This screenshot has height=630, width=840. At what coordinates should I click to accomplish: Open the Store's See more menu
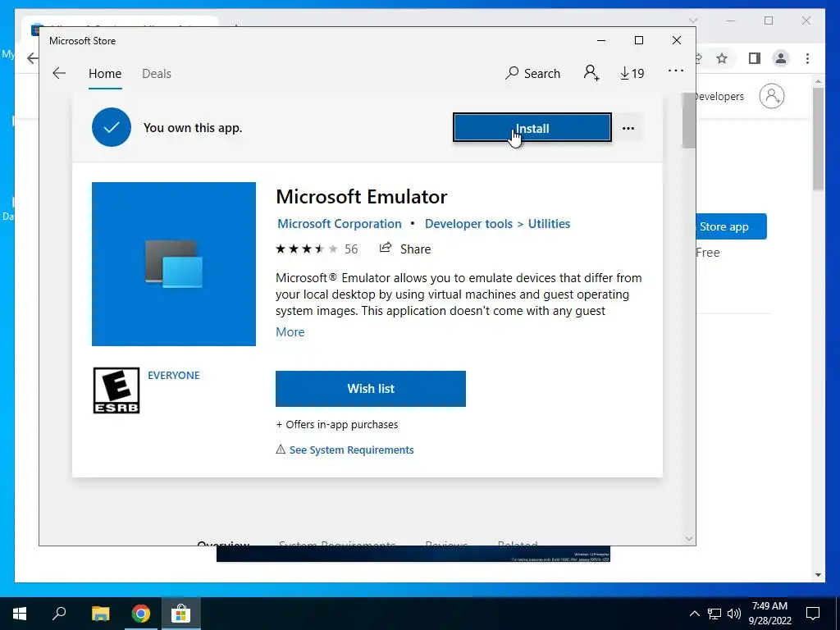[x=676, y=71]
